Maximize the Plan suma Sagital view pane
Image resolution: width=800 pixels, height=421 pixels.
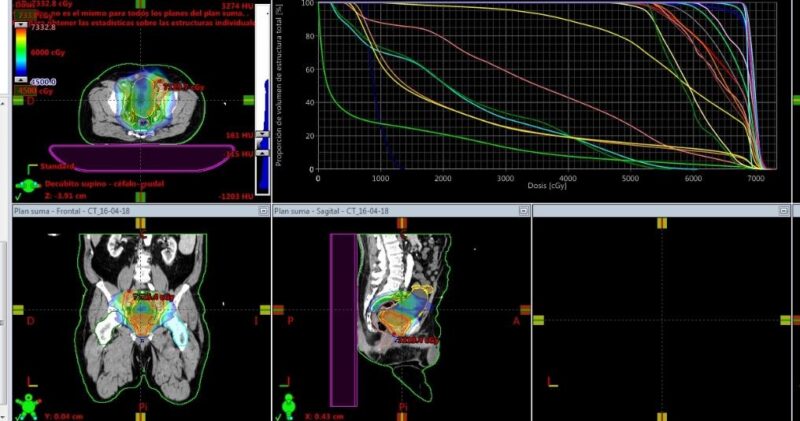click(x=523, y=211)
